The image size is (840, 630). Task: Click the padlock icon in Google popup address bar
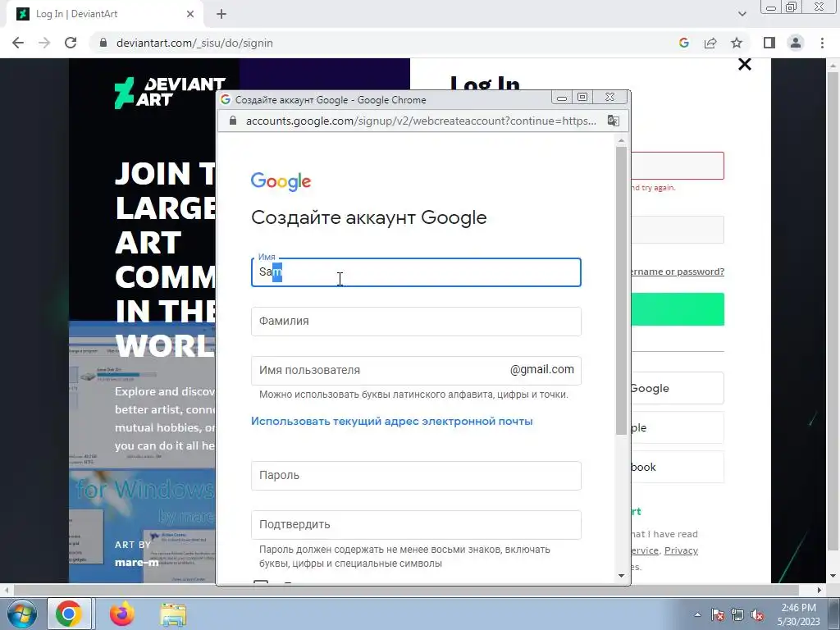click(x=232, y=121)
